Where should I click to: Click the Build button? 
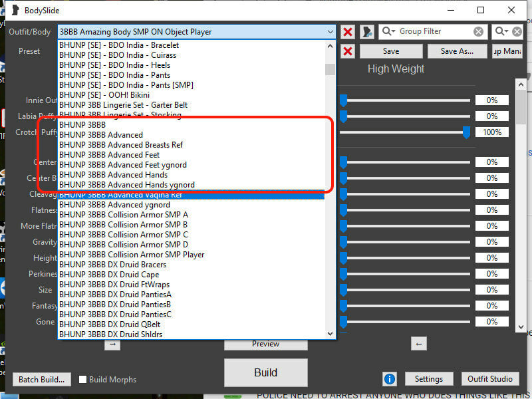tap(265, 372)
